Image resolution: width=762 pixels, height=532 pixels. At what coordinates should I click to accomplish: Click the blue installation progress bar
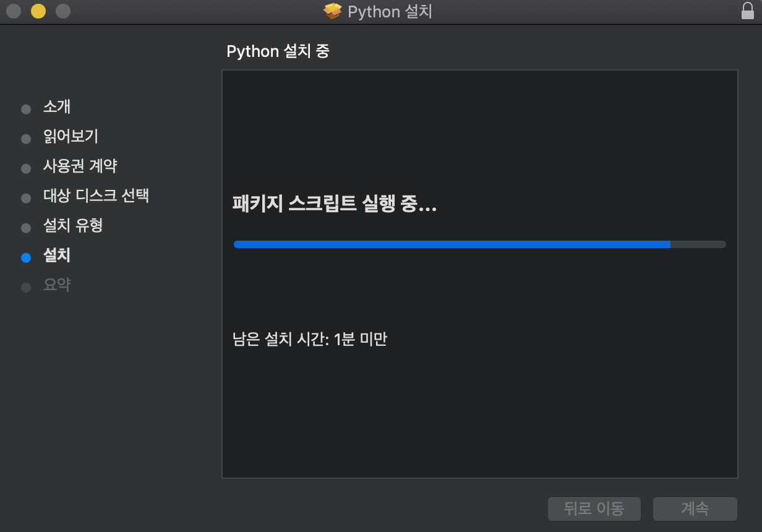pyautogui.click(x=479, y=244)
